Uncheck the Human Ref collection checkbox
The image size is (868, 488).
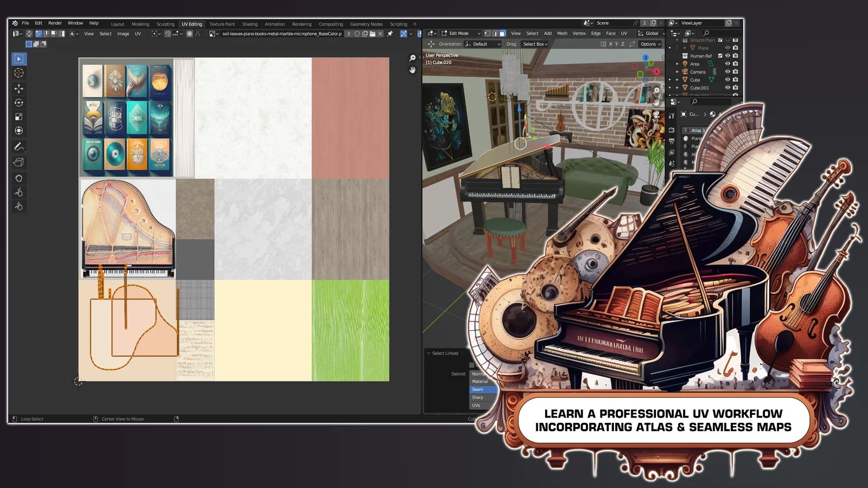(x=720, y=56)
